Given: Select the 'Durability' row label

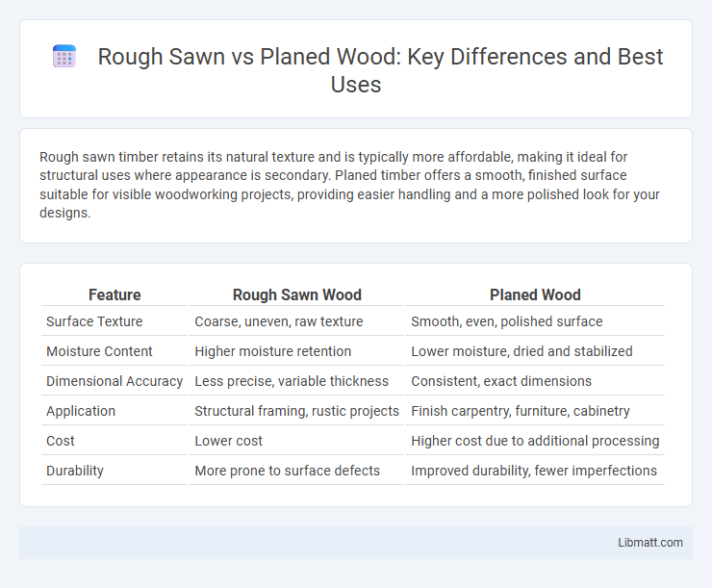Looking at the screenshot, I should 75,471.
